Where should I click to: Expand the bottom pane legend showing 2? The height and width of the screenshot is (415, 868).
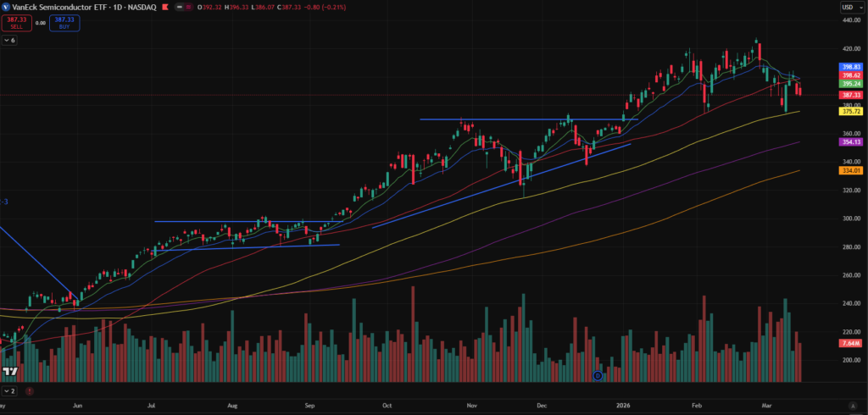(x=10, y=391)
